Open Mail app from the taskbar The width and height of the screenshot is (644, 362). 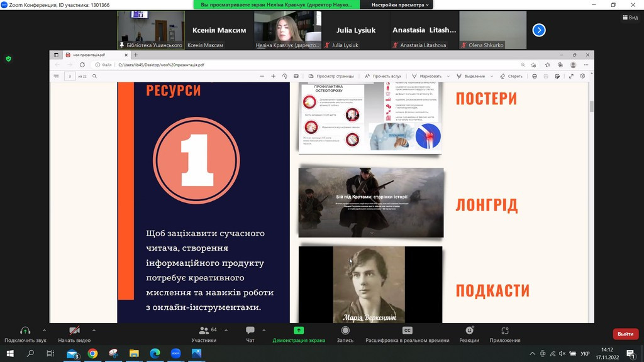tap(72, 353)
